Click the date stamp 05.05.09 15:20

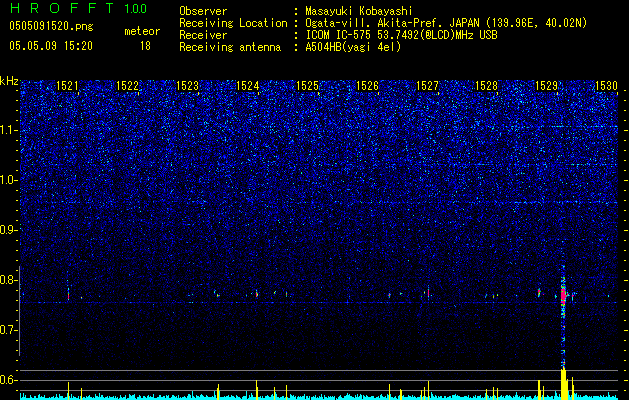(x=51, y=46)
